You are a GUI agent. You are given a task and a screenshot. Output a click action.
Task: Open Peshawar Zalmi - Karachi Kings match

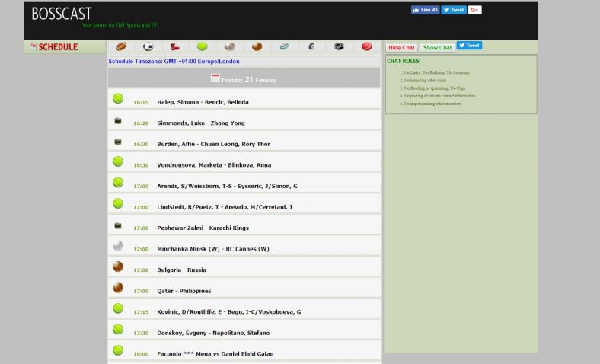tap(203, 228)
